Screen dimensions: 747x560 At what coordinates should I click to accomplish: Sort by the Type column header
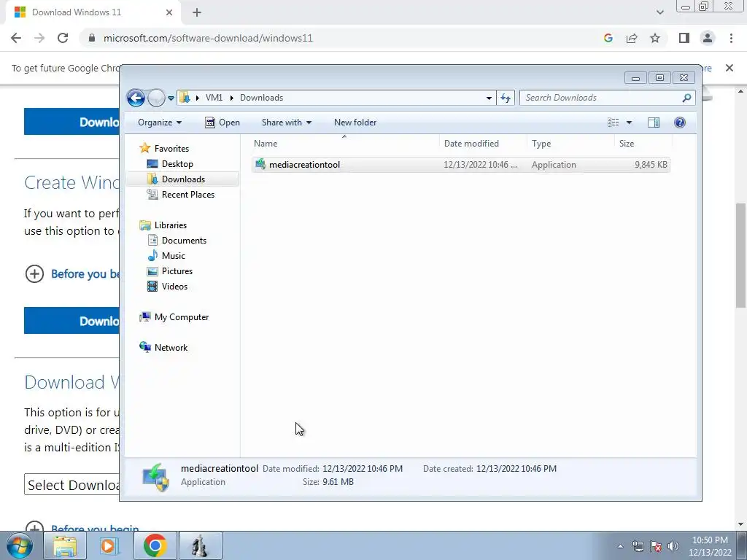tap(570, 144)
